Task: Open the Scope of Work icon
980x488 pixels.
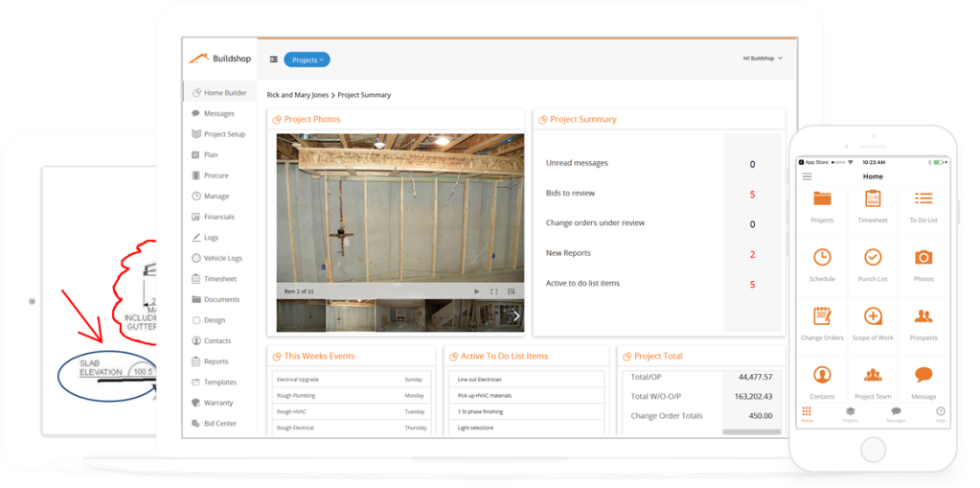Action: [x=873, y=316]
